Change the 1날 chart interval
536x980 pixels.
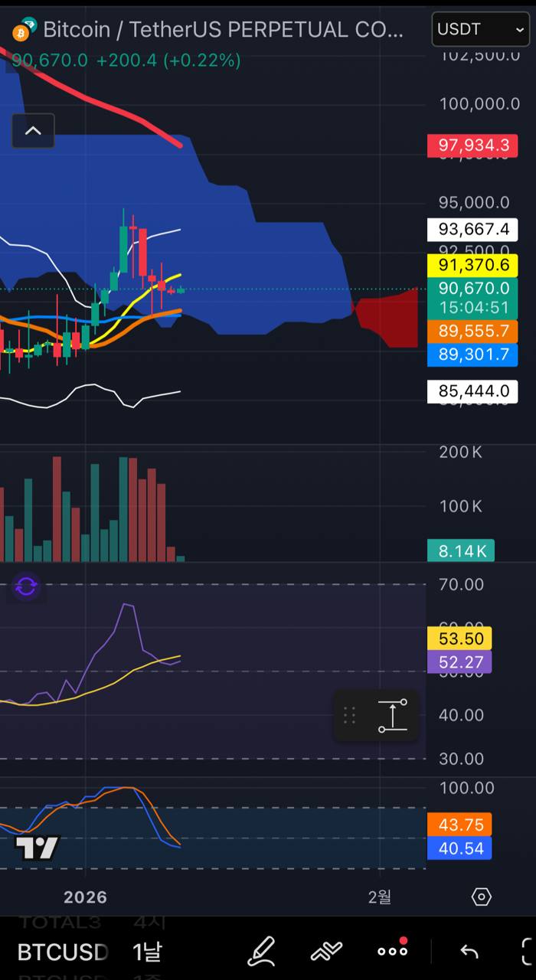click(x=147, y=952)
